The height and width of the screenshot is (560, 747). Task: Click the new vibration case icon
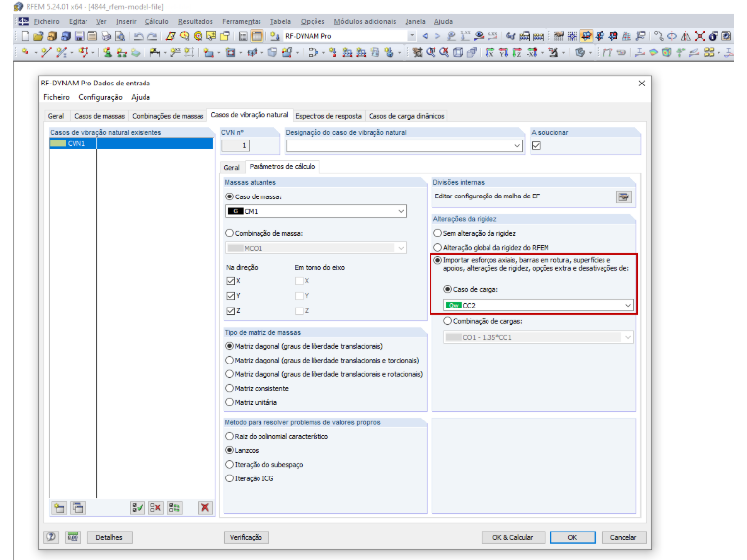59,508
